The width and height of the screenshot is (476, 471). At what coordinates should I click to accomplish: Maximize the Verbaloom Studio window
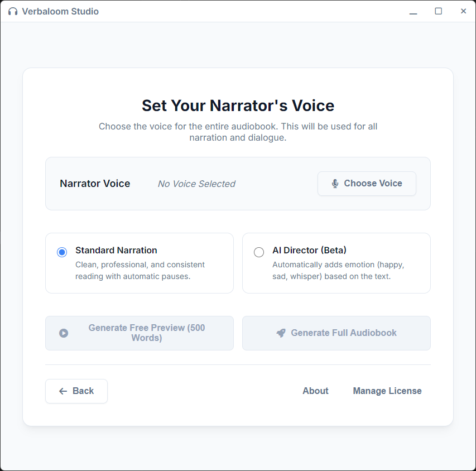tap(439, 11)
